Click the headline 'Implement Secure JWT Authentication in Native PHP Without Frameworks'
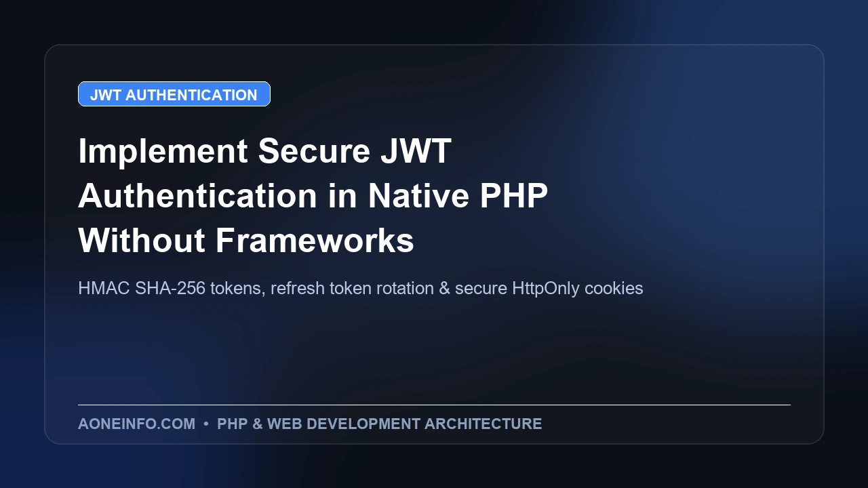The width and height of the screenshot is (868, 488). 313,195
